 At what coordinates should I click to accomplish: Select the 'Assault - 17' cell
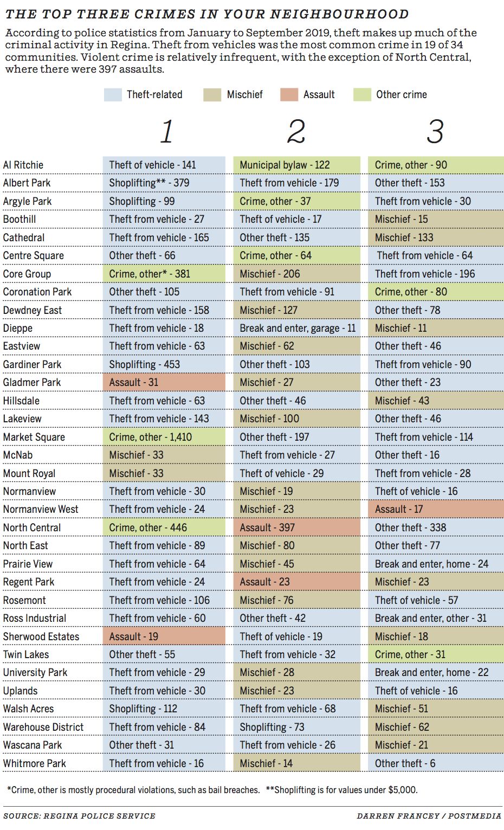point(399,509)
